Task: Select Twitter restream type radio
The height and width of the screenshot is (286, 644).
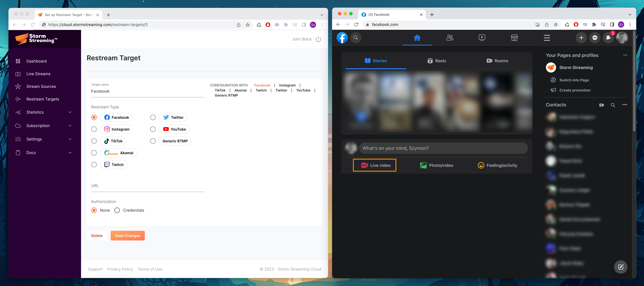Action: tap(153, 117)
